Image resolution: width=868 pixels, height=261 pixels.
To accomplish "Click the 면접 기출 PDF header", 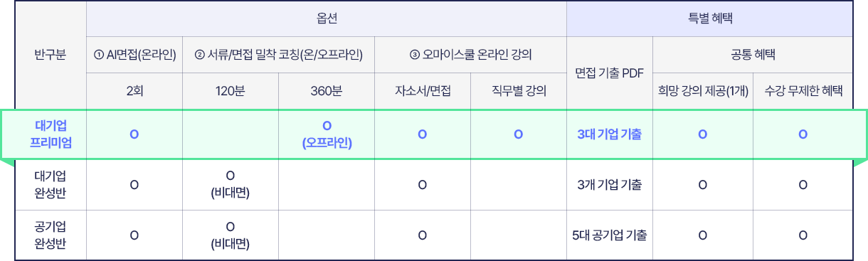I will (x=609, y=73).
